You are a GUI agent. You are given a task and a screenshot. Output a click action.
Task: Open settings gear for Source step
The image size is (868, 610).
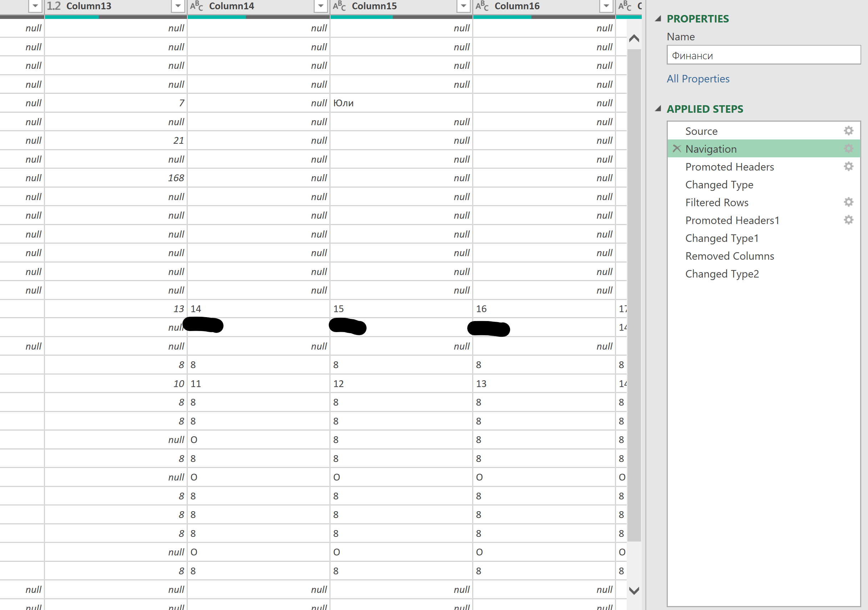click(848, 131)
